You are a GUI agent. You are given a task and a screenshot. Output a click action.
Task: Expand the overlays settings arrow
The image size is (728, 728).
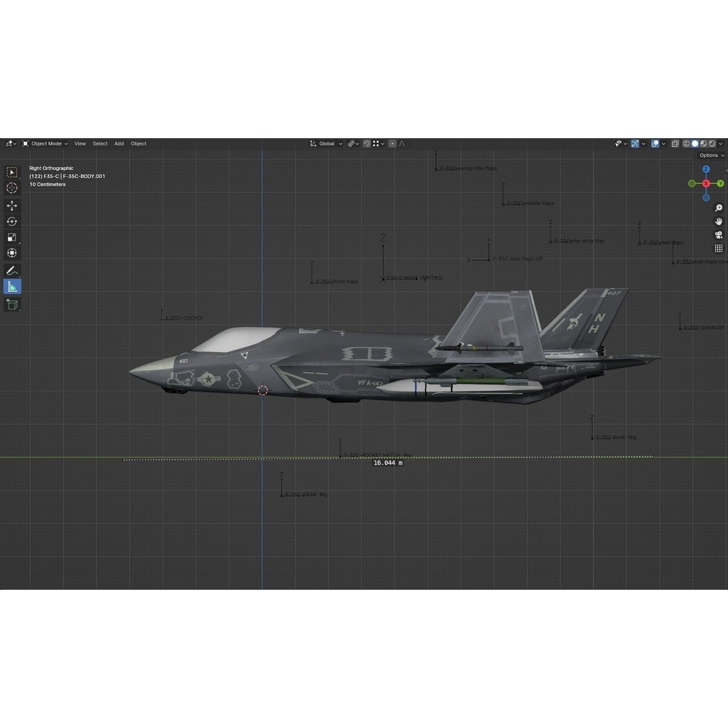[x=663, y=144]
